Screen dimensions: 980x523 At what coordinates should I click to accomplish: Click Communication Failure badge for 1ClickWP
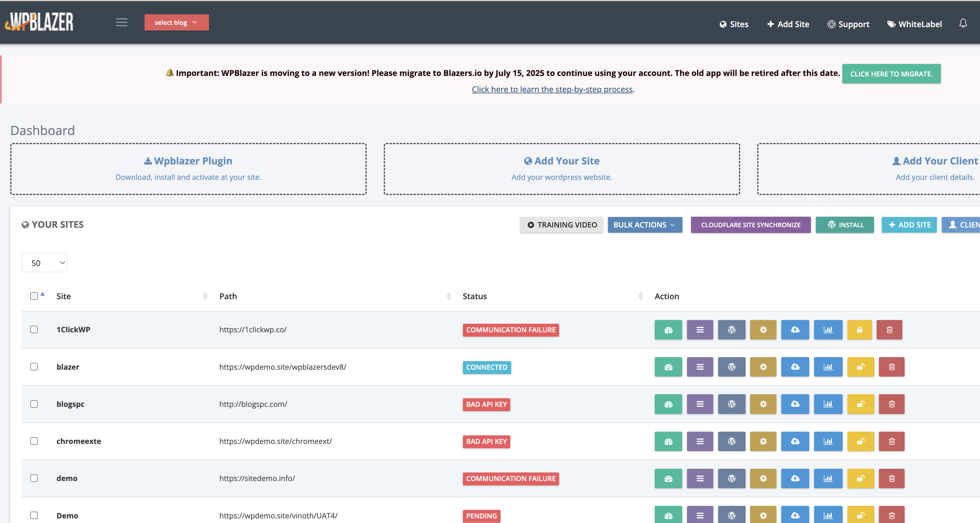tap(511, 330)
